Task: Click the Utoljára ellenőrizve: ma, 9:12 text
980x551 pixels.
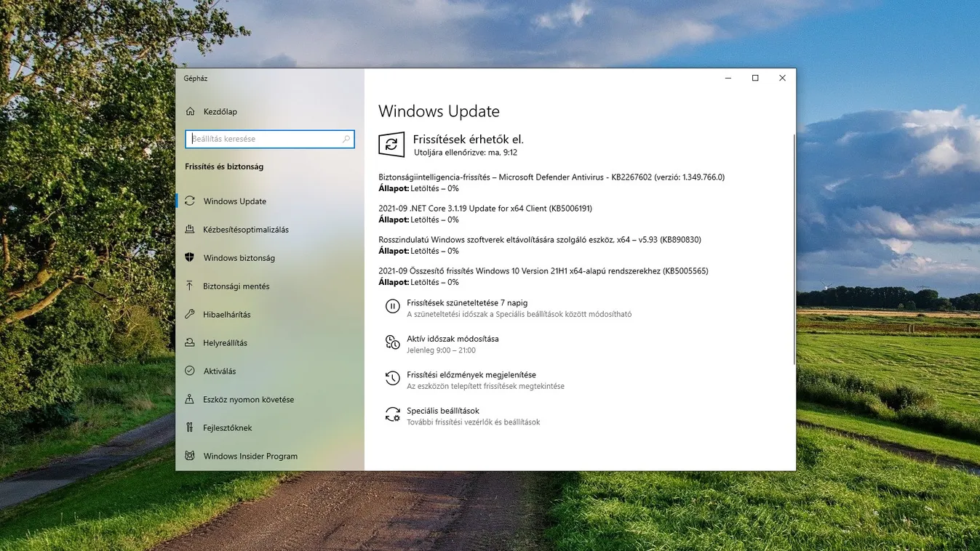Action: (x=466, y=153)
